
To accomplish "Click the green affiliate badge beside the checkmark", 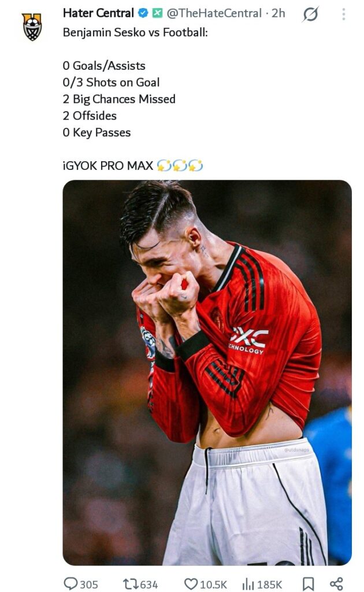I will point(157,13).
